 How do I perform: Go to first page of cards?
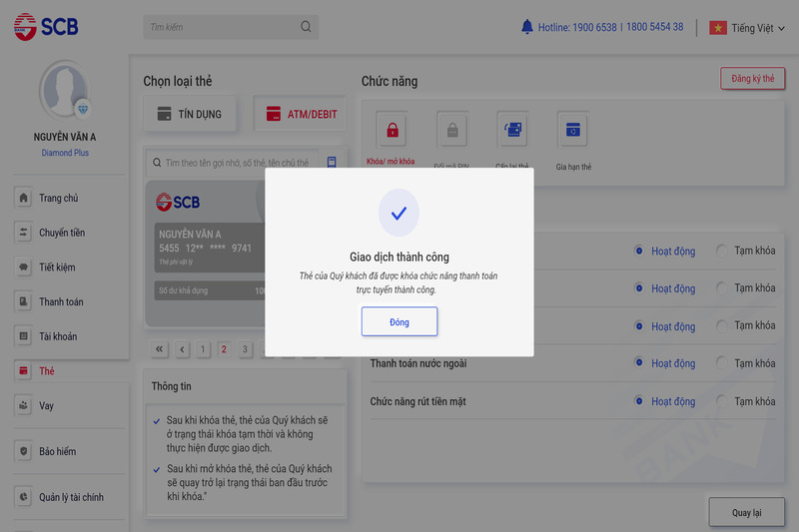tap(160, 349)
